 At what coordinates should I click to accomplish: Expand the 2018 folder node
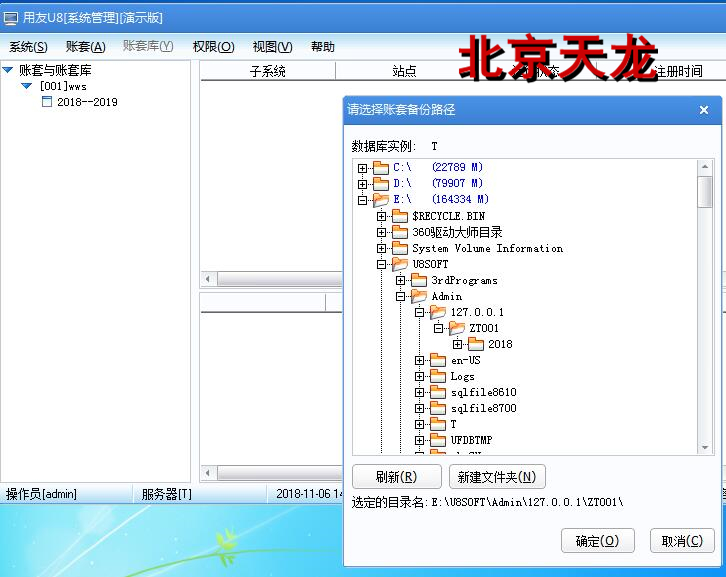pyautogui.click(x=457, y=345)
